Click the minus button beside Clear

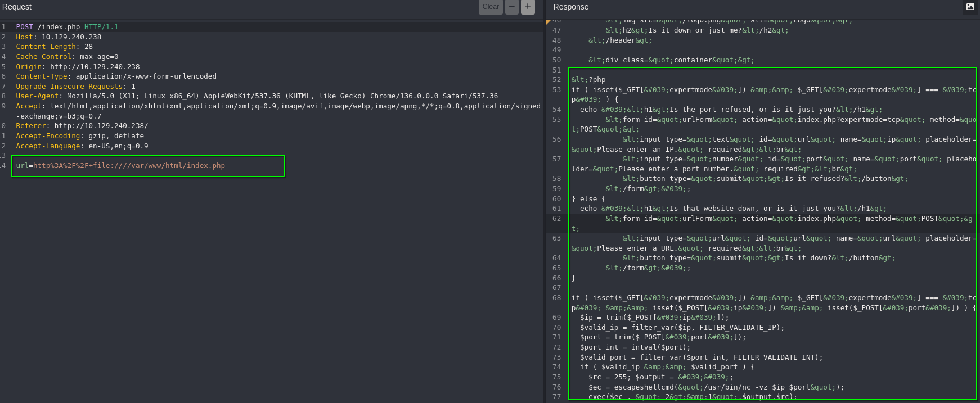(512, 7)
